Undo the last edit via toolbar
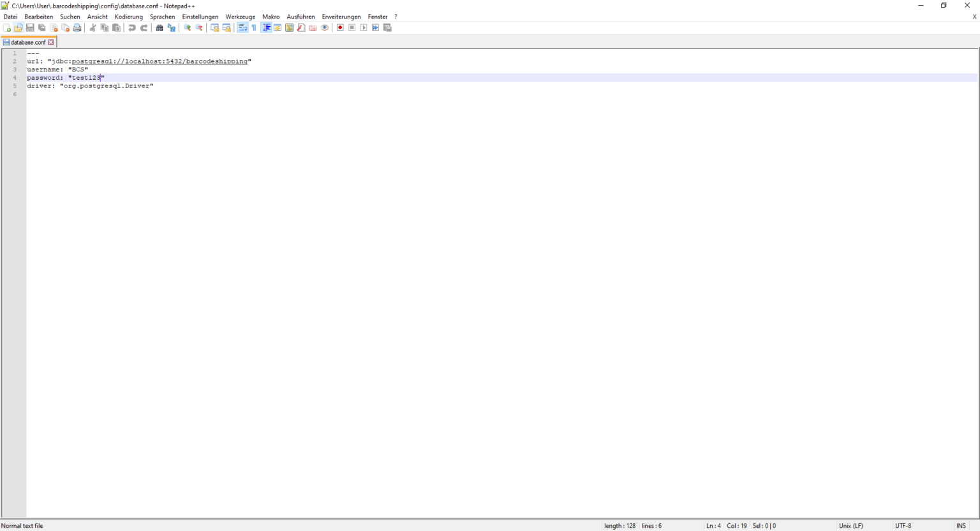 click(132, 28)
